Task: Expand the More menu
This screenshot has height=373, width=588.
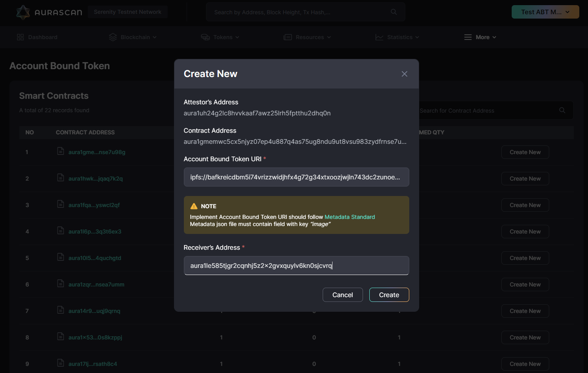Action: tap(480, 37)
